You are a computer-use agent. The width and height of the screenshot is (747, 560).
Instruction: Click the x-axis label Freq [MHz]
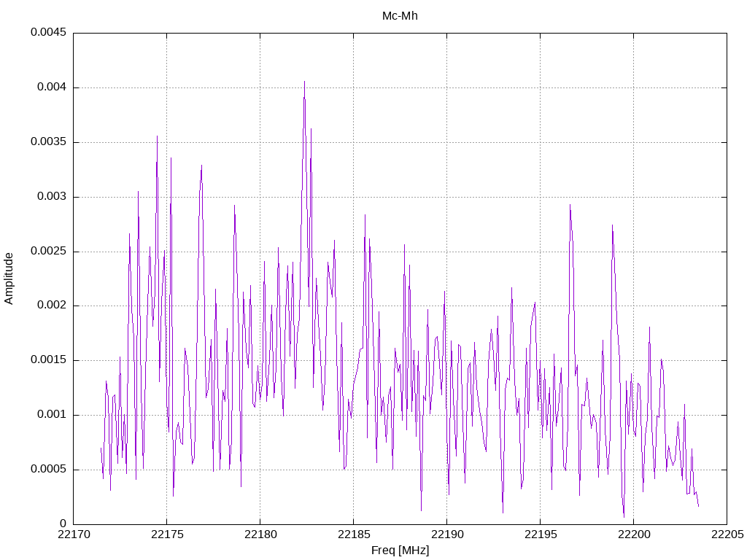coord(400,550)
